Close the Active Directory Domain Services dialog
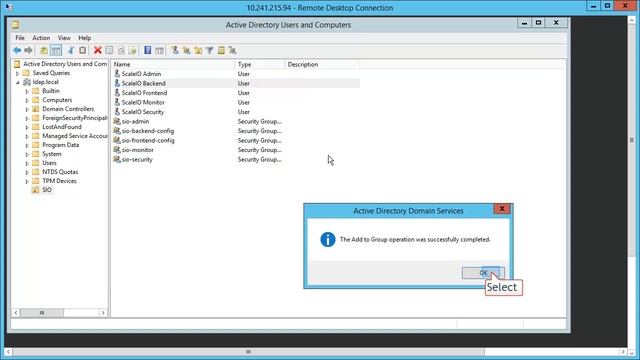This screenshot has width=640, height=360. (x=502, y=209)
